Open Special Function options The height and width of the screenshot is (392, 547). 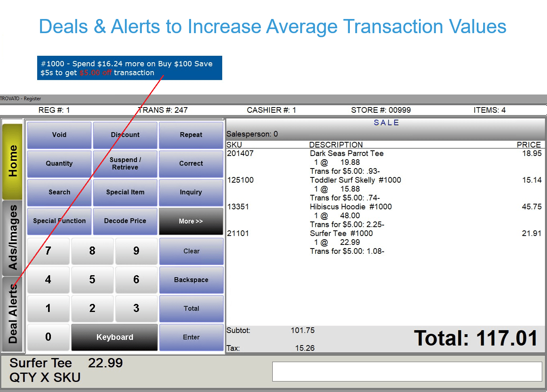(x=59, y=221)
